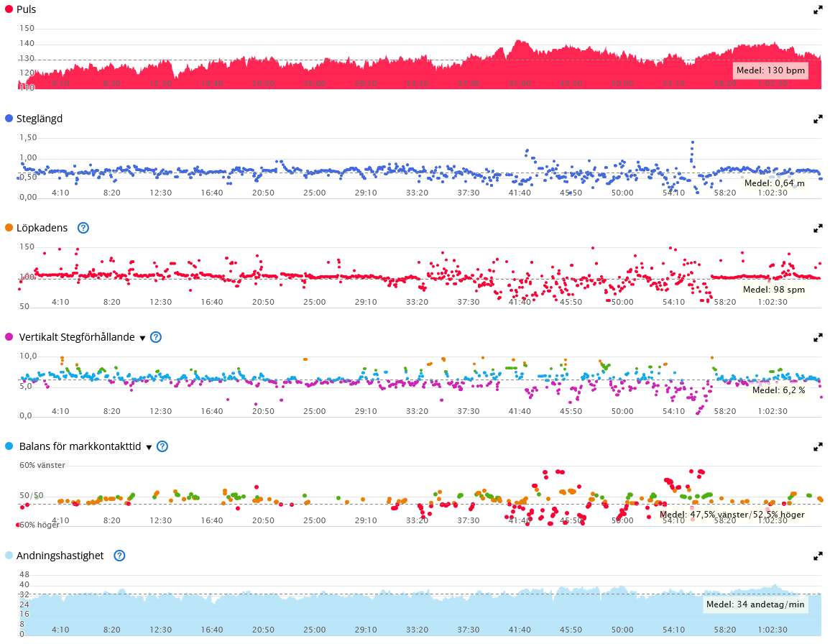Image resolution: width=830 pixels, height=644 pixels.
Task: Click the Andningshastighet chart title
Action: [60, 556]
